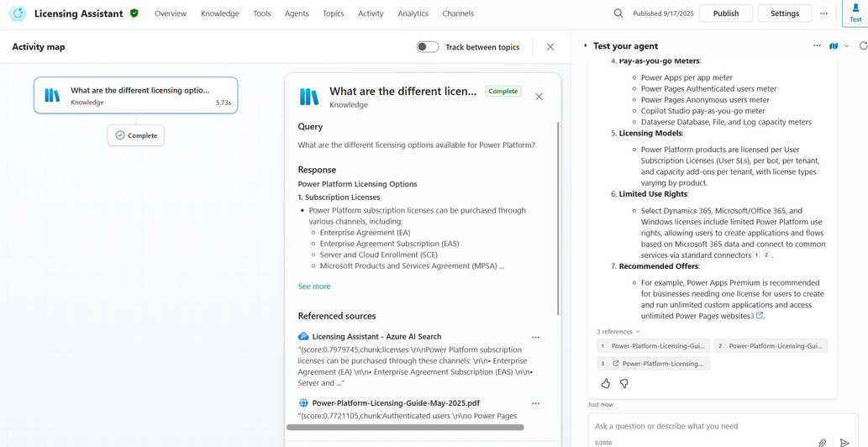The height and width of the screenshot is (447, 868).
Task: Click See more to expand response
Action: coord(314,286)
